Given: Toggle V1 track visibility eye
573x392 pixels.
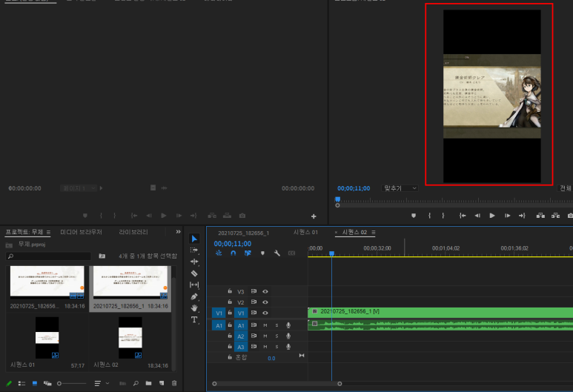Looking at the screenshot, I should [265, 313].
